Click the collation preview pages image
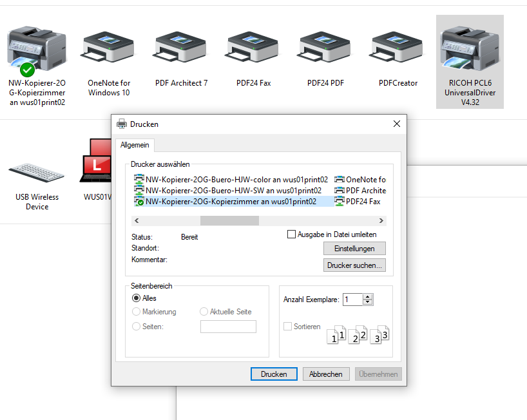Viewport: 527px width, 420px height. (x=358, y=335)
